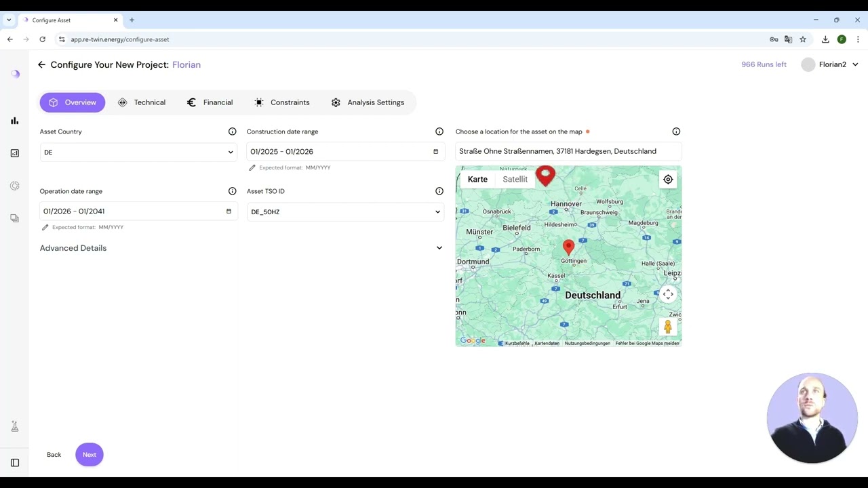Open the browser tab search dropdown
868x488 pixels.
point(9,20)
